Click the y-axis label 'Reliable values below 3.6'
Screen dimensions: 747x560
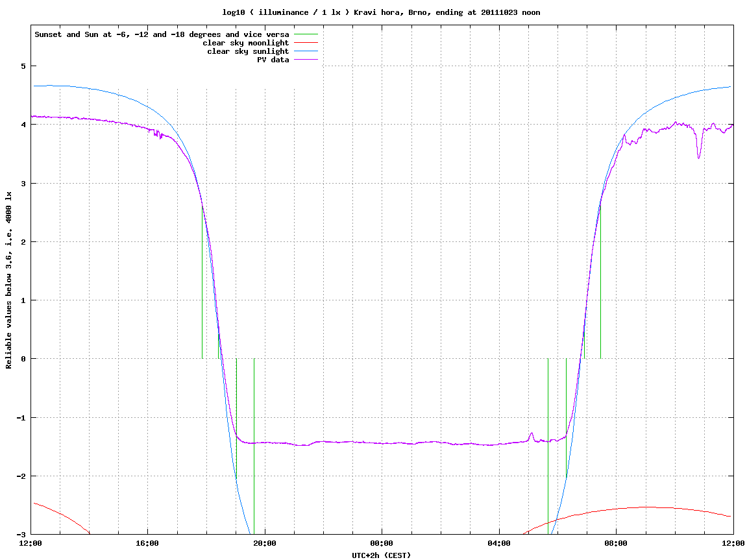point(8,280)
